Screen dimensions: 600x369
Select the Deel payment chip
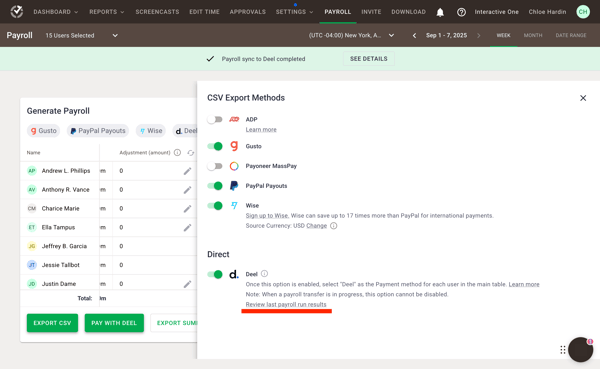185,131
